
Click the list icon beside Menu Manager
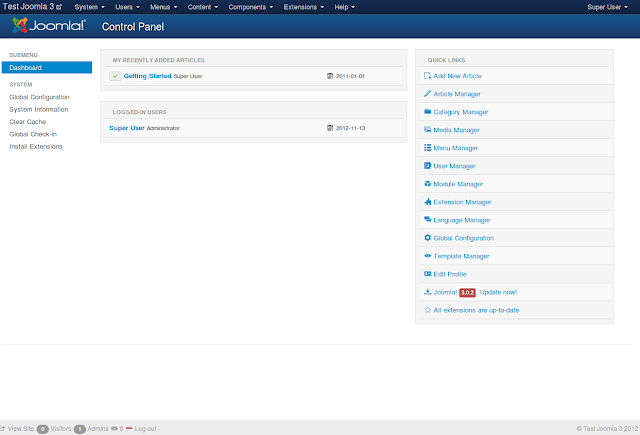coord(427,148)
